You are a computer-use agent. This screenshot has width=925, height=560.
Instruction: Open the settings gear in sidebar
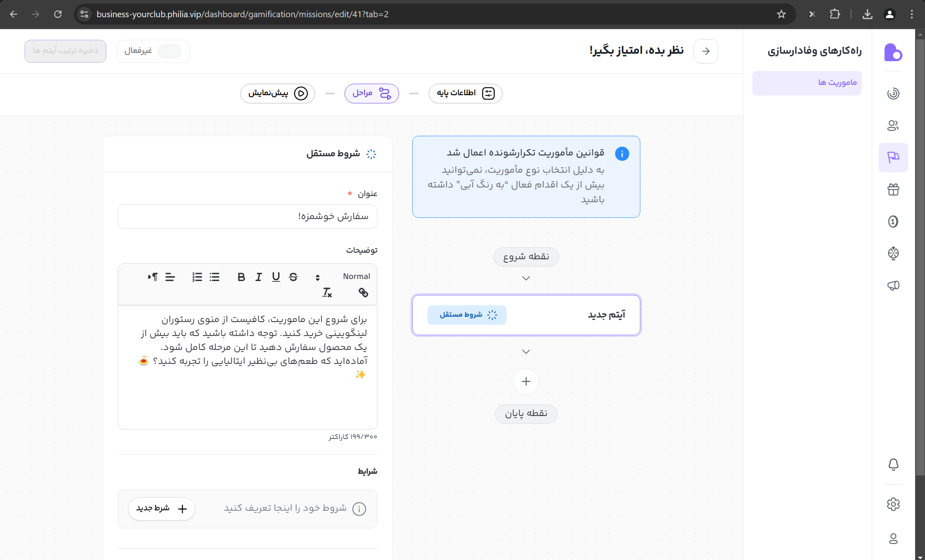click(x=893, y=504)
